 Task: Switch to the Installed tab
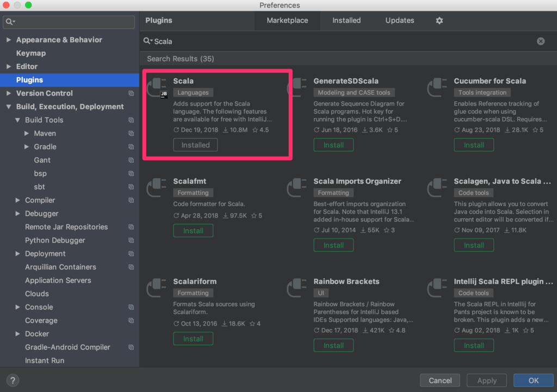(346, 21)
